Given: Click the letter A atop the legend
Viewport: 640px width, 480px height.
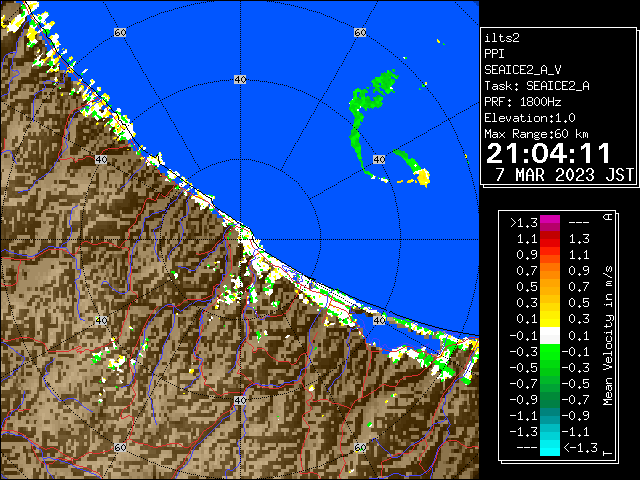Looking at the screenshot, I should (x=608, y=217).
